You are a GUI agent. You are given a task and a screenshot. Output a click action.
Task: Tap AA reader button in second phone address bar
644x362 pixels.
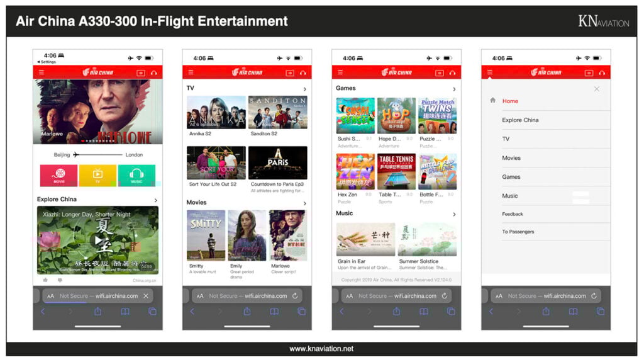[x=200, y=296]
